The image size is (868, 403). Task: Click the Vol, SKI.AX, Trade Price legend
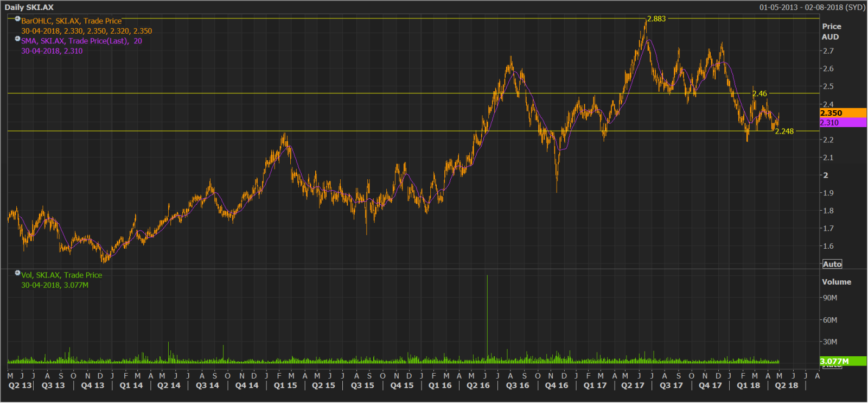click(x=62, y=275)
